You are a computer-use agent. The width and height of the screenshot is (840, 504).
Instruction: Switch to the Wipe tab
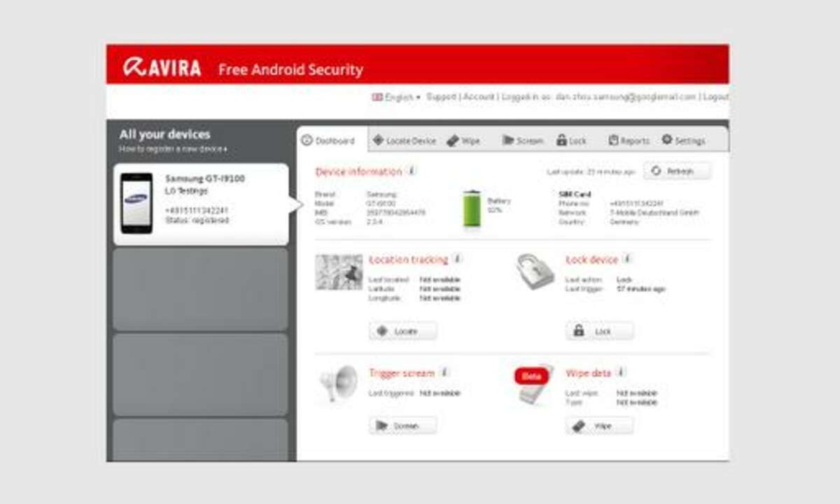coord(463,140)
